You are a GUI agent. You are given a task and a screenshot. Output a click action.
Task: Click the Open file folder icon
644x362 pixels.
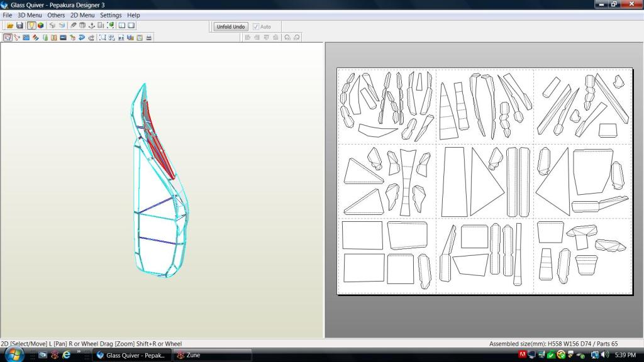10,25
